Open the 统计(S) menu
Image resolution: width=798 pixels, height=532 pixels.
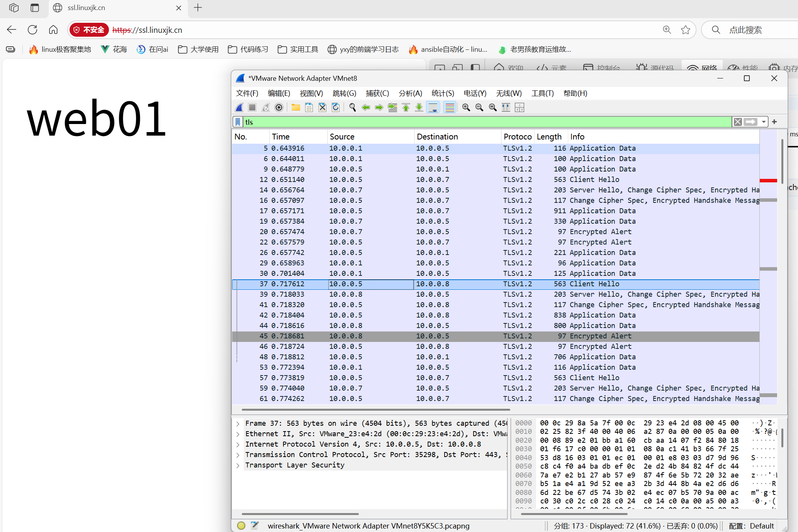coord(443,93)
